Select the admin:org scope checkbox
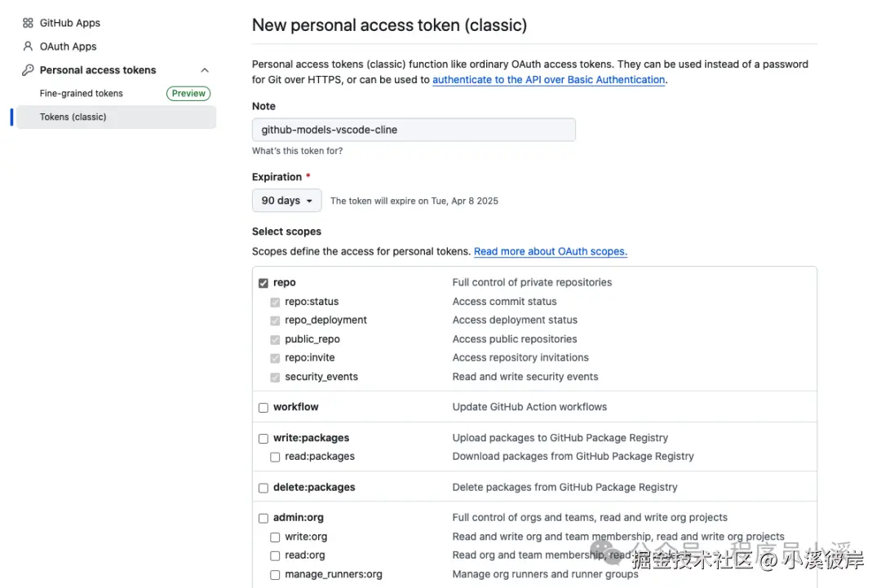 point(263,519)
